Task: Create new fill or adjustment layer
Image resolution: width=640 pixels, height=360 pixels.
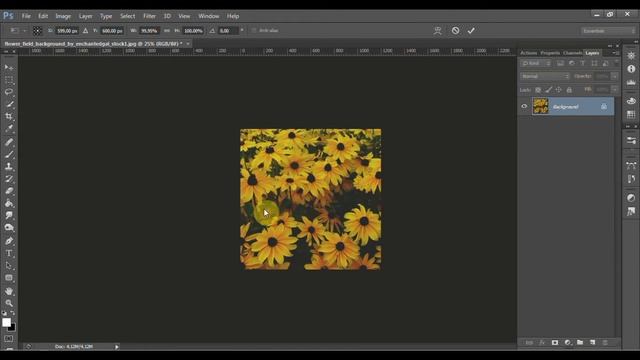Action: coord(567,342)
